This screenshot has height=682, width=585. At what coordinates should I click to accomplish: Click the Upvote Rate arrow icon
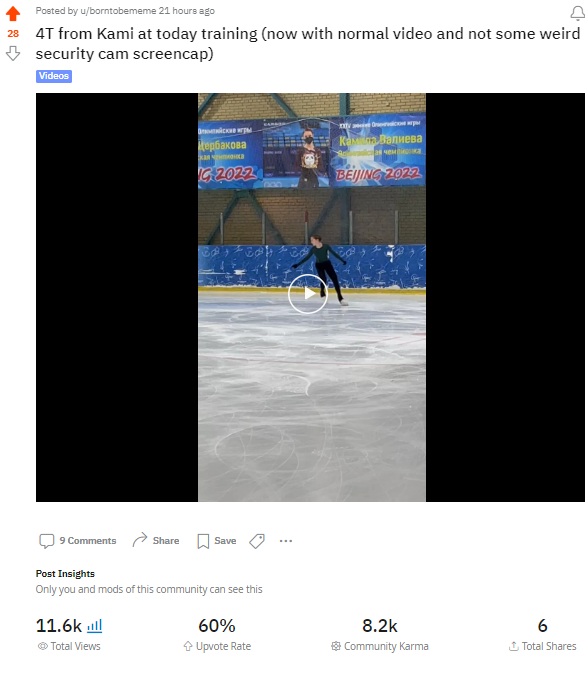tap(188, 646)
